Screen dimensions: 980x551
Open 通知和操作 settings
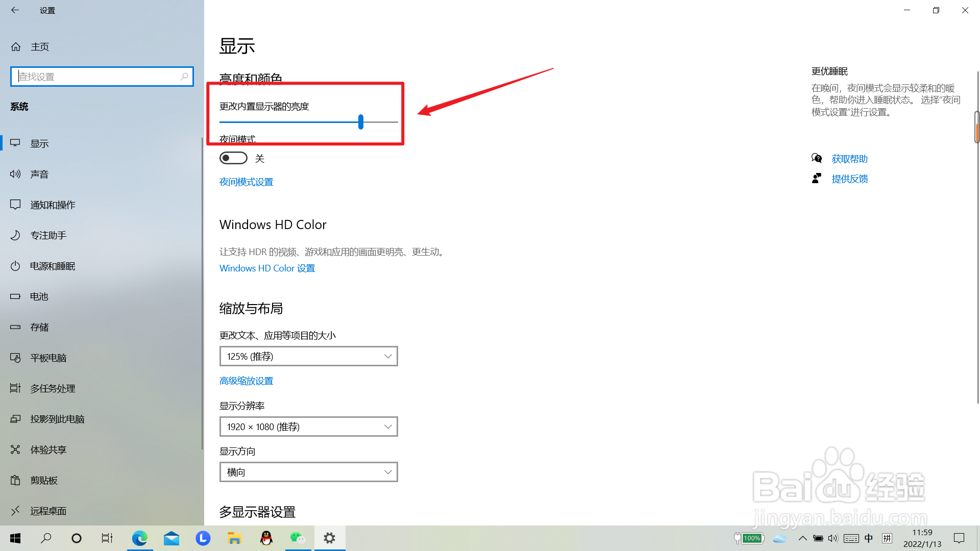pyautogui.click(x=53, y=205)
